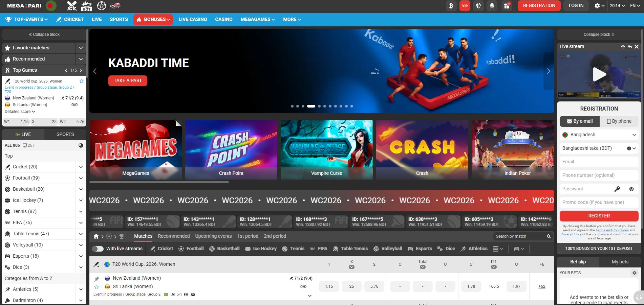The width and height of the screenshot is (644, 305).
Task: Add T20 World Cup match to favorites
Action: point(81,81)
